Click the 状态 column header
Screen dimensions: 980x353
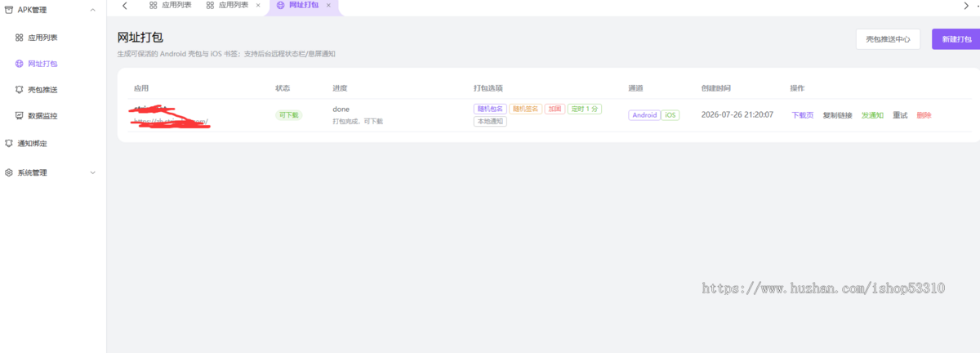(283, 88)
